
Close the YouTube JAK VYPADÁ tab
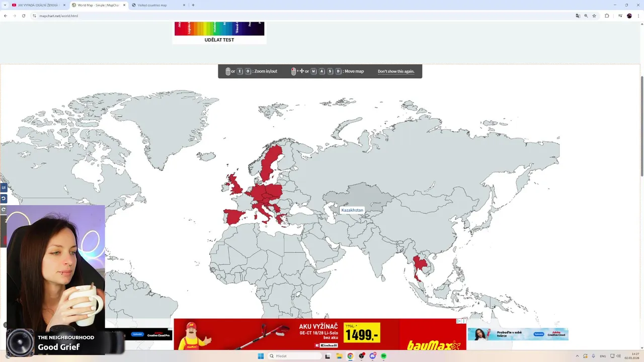(x=64, y=5)
